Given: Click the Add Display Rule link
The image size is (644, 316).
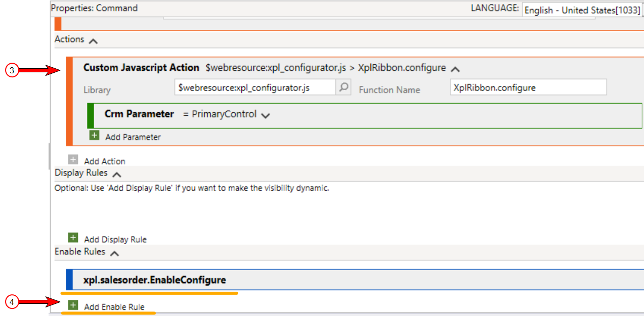Looking at the screenshot, I should click(115, 239).
